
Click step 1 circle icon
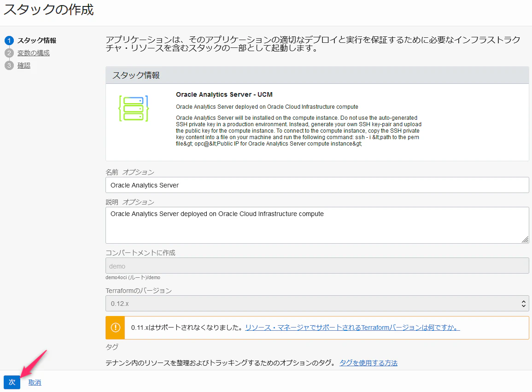point(9,41)
